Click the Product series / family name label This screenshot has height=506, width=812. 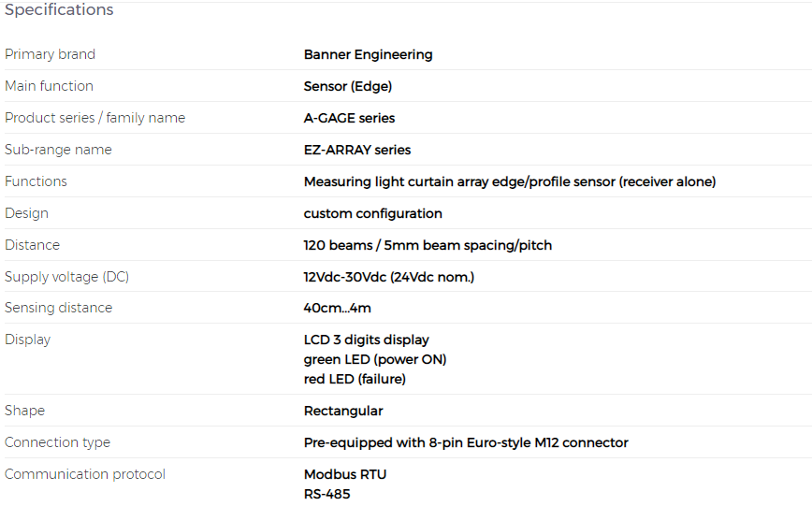(x=94, y=118)
